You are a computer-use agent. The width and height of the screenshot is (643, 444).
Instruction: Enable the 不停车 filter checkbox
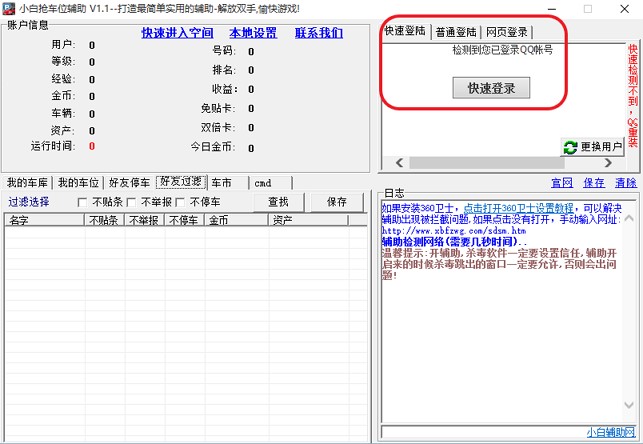[180, 202]
